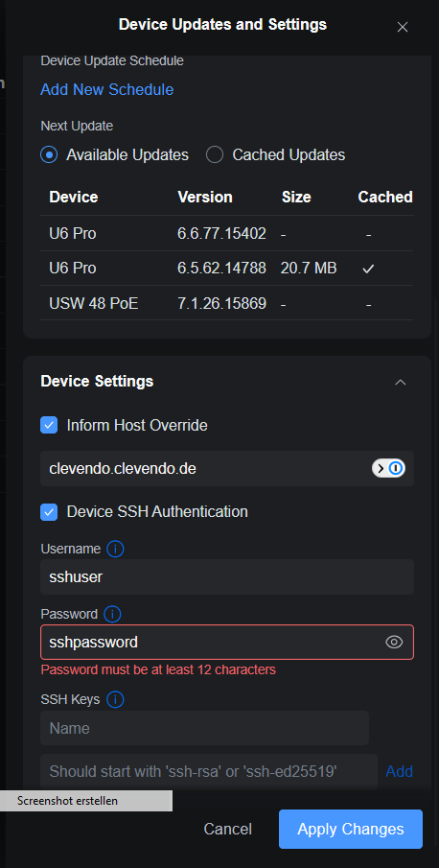Viewport: 439px width, 868px height.
Task: Click the SSH username input field
Action: coord(227,576)
